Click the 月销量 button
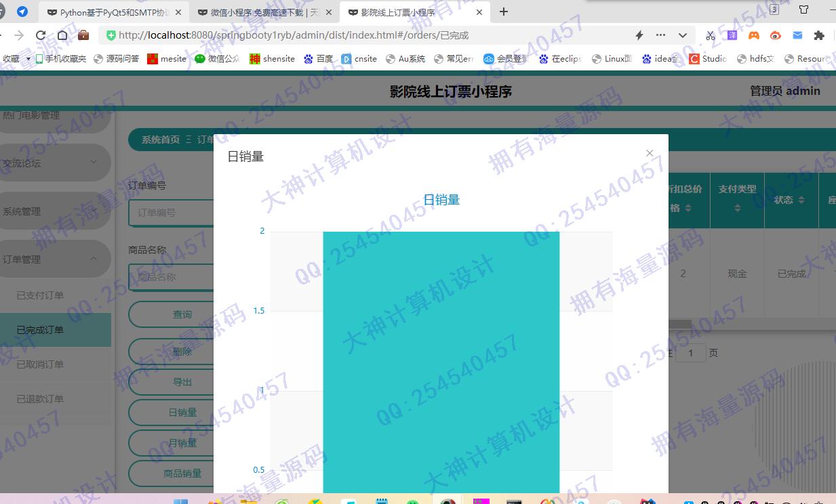Viewport: 836px width, 504px height. tap(172, 443)
